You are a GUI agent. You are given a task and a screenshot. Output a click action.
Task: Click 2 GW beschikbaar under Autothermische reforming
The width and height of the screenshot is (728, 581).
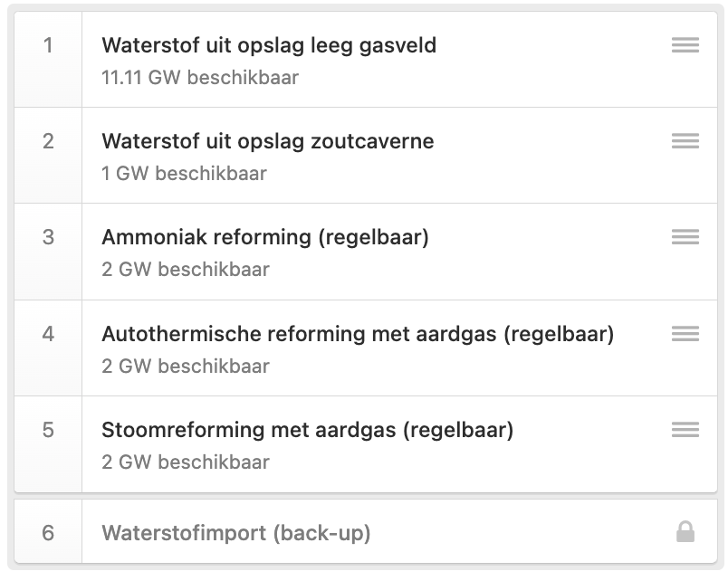click(186, 367)
